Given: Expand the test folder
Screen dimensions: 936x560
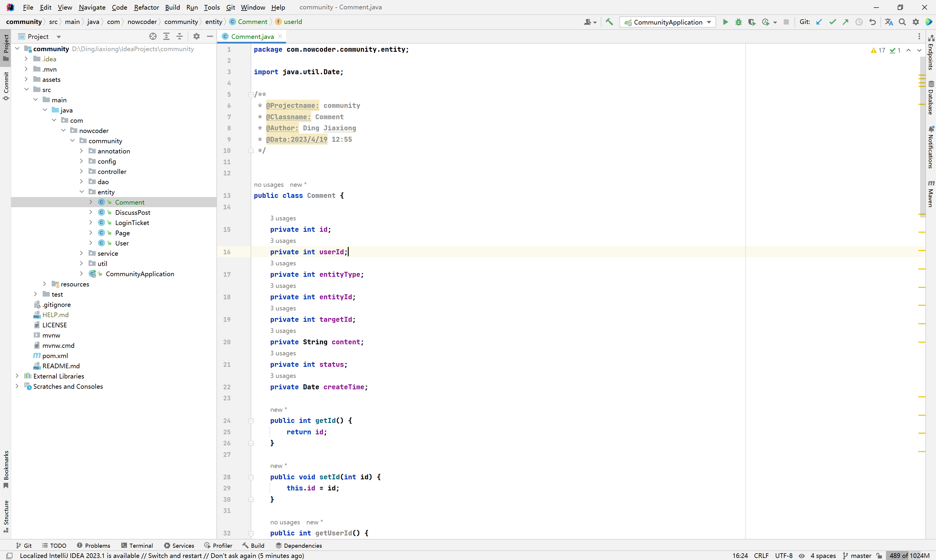Looking at the screenshot, I should [35, 294].
